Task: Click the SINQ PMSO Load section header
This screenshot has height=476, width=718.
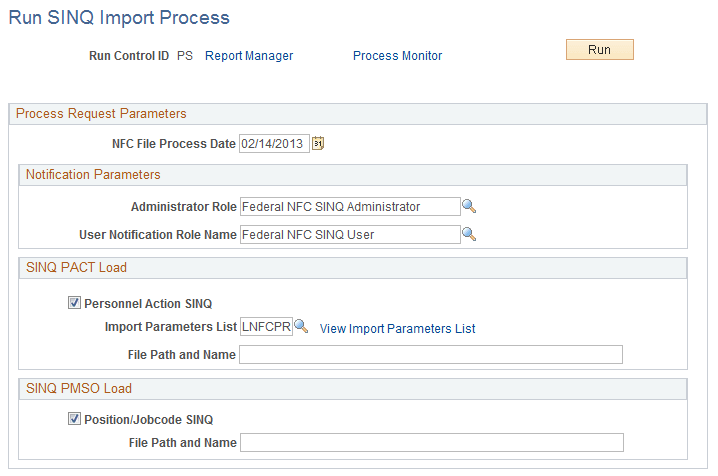Action: (x=78, y=388)
